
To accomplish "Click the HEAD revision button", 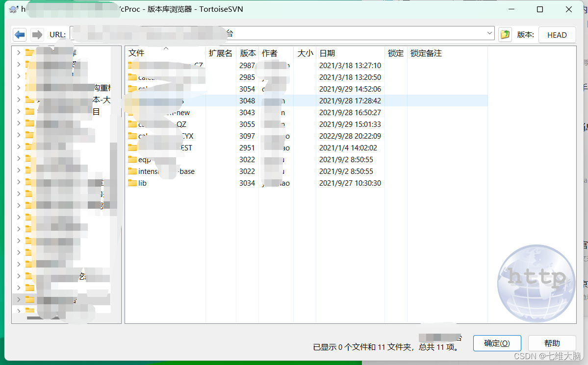I will 557,34.
